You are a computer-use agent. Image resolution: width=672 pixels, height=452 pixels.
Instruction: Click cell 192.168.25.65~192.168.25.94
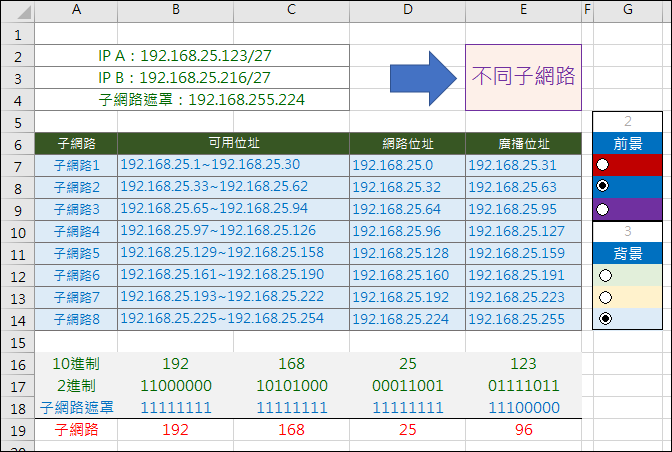234,209
